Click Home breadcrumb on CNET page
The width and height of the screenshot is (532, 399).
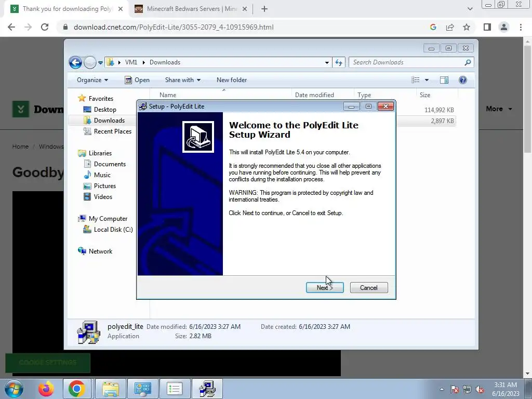click(20, 147)
